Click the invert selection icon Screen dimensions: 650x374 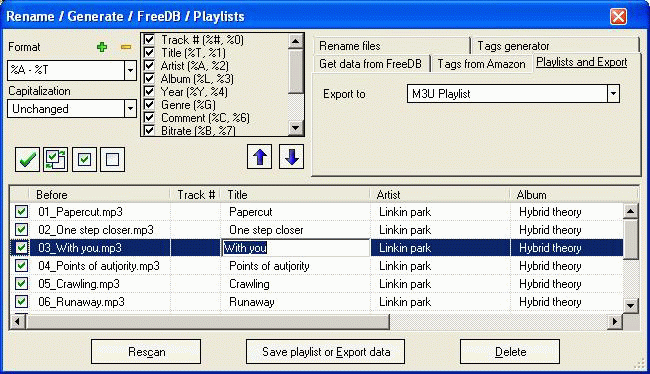click(56, 159)
